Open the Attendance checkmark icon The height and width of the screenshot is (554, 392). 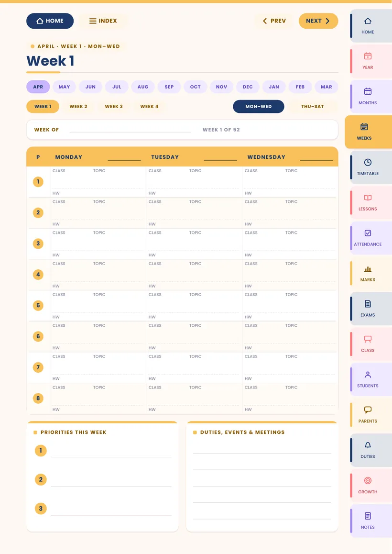[368, 233]
